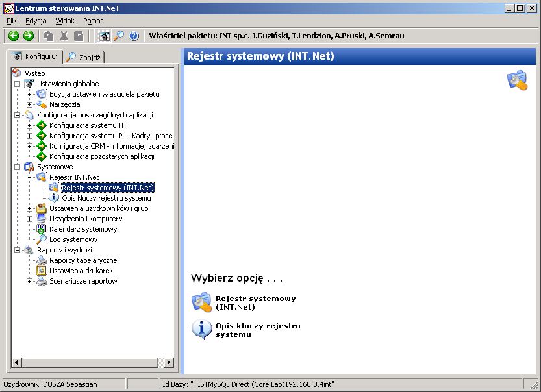Select Ustawienia drukarek in tree
This screenshot has width=541, height=392.
click(81, 270)
